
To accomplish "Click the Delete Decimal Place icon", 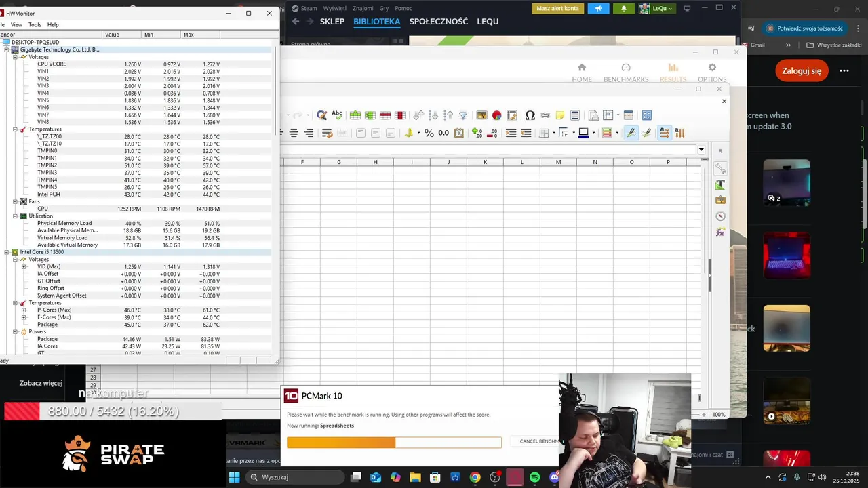I will pos(492,133).
